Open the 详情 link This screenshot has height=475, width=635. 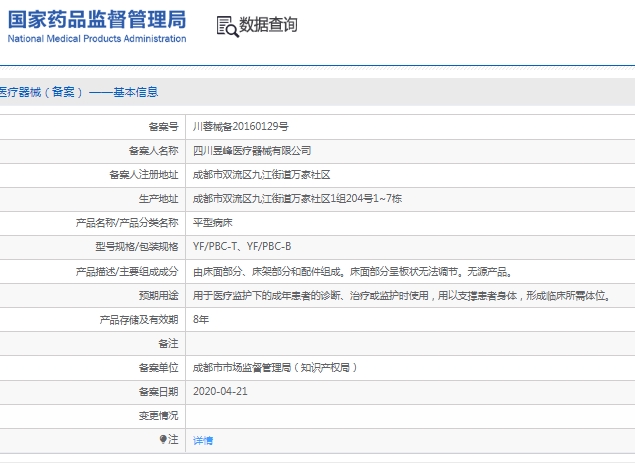tap(203, 441)
